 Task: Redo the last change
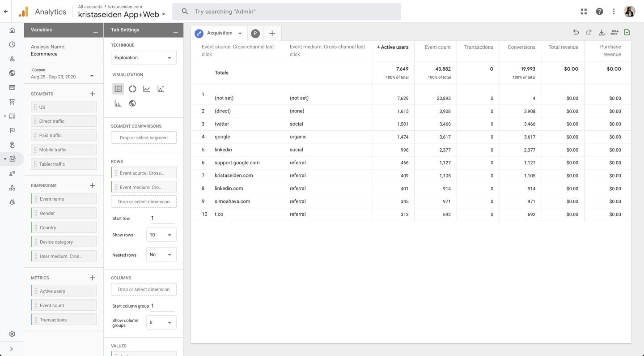[589, 32]
